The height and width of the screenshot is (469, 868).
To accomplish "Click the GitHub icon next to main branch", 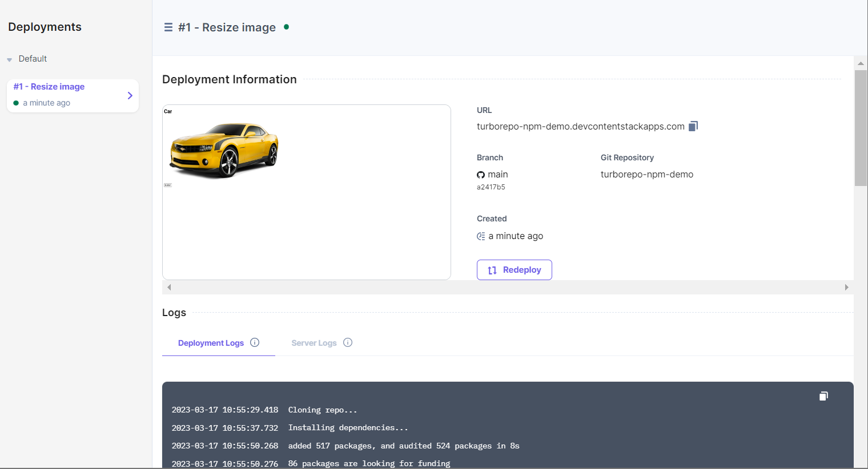I will (x=480, y=174).
